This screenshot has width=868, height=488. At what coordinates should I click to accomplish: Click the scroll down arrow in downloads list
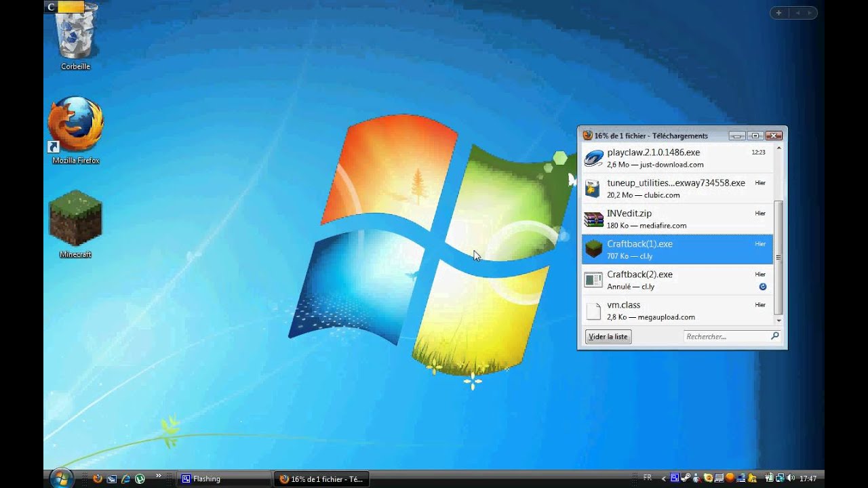[778, 320]
